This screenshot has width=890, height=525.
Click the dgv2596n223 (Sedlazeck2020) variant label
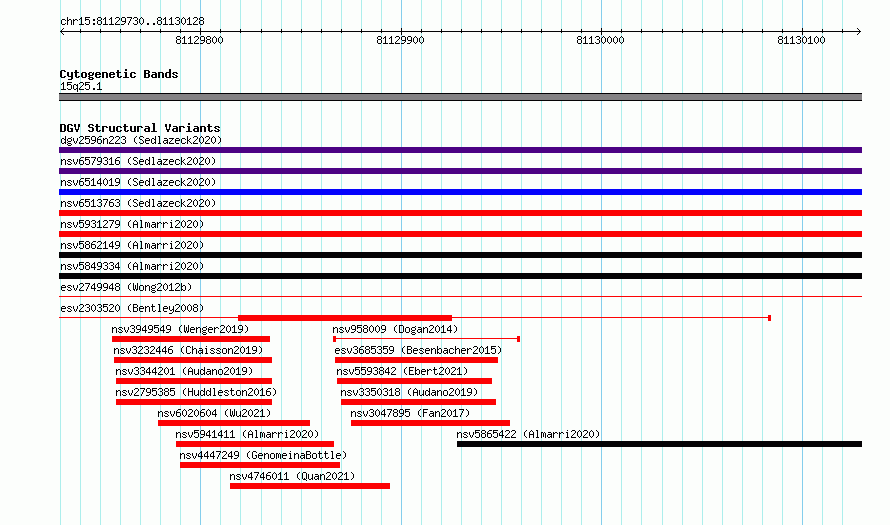(x=141, y=140)
